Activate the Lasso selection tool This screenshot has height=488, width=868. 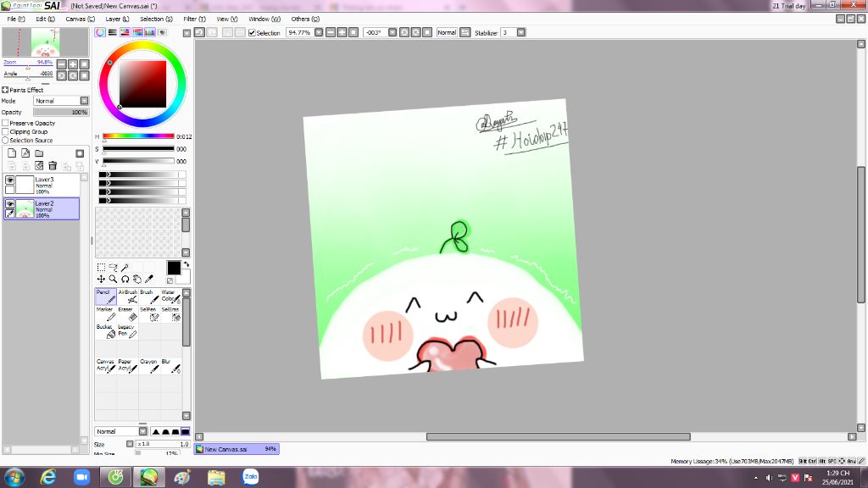[x=113, y=268]
